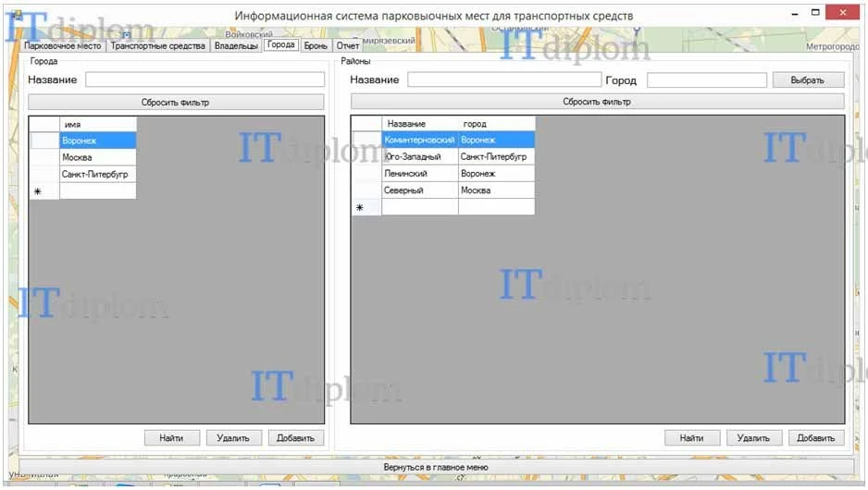Minimize the application window
The height and width of the screenshot is (490, 868).
click(x=795, y=13)
